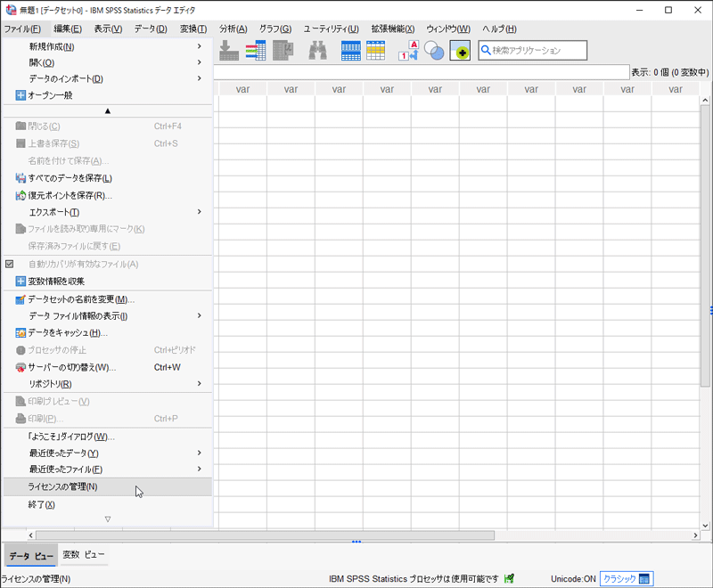Show more items with bottom down triangle
The image size is (713, 588).
[x=107, y=519]
